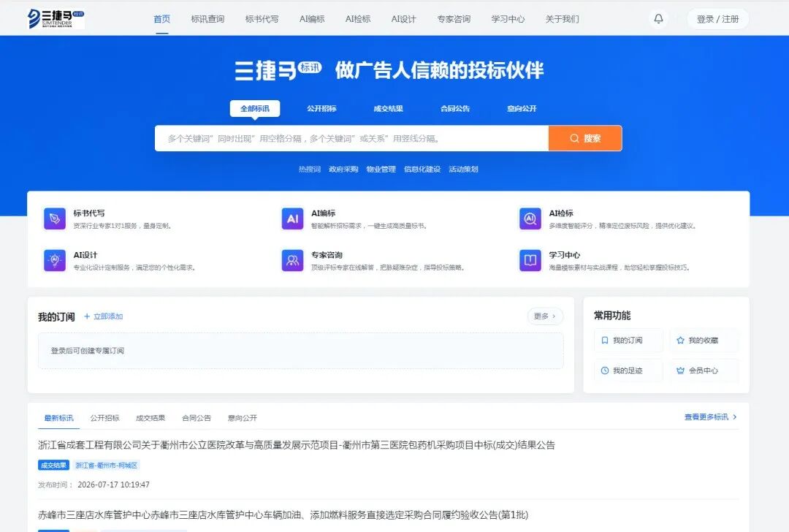Open 标书代写 in top navigation
The width and height of the screenshot is (789, 532).
click(x=262, y=19)
